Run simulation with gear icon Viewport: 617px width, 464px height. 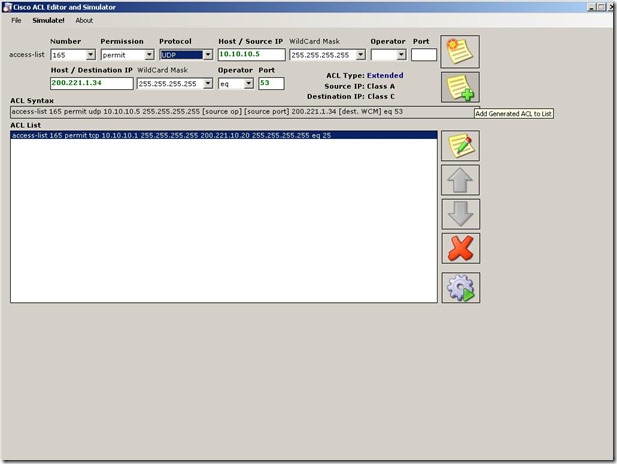pos(460,288)
